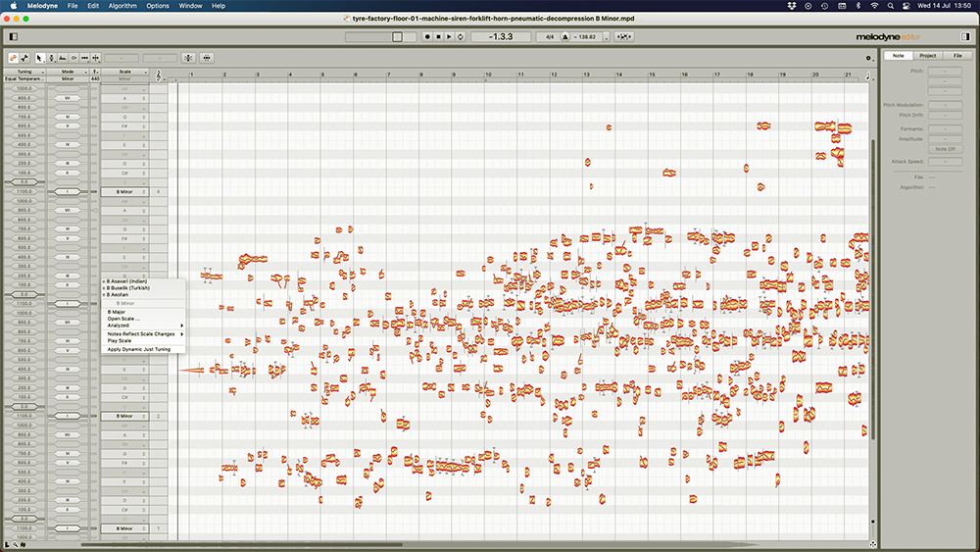The height and width of the screenshot is (552, 980).
Task: Click the Attack Speed value field
Action: click(945, 162)
